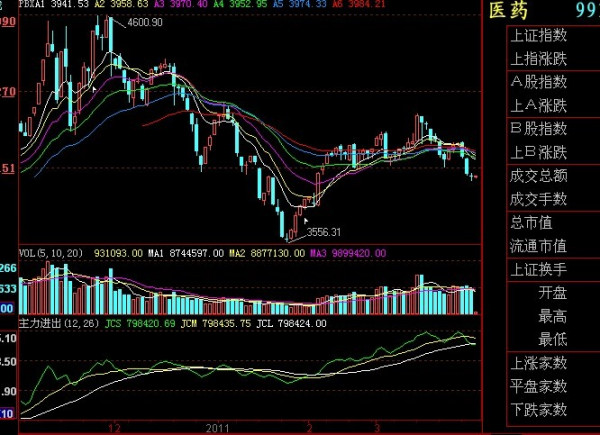The width and height of the screenshot is (600, 435).
Task: Click the 4600.90 high price marker
Action: coord(145,22)
